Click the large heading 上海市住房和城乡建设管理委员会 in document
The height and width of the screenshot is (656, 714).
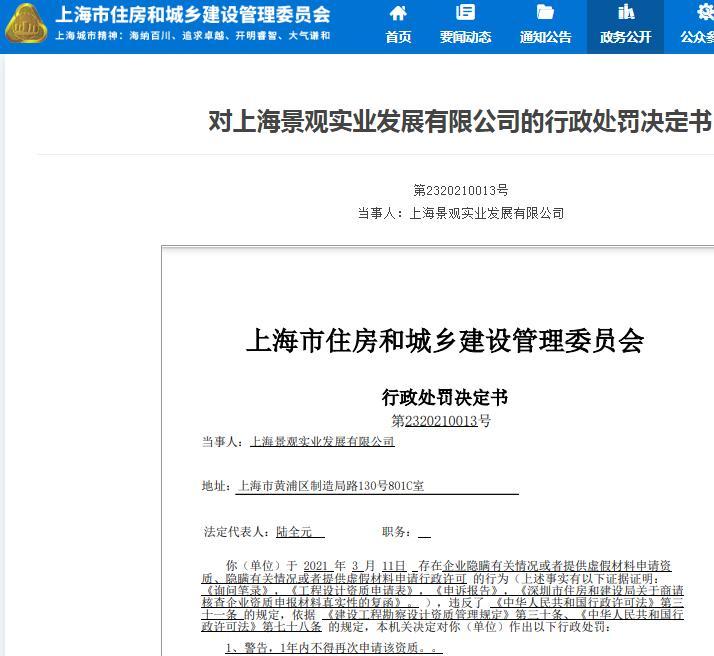[445, 341]
